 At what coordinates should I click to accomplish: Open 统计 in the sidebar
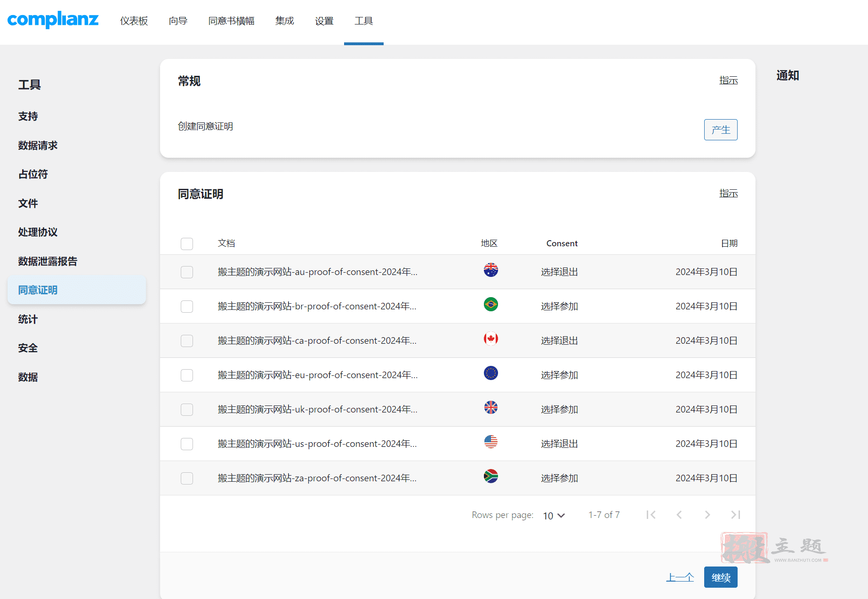(x=28, y=319)
